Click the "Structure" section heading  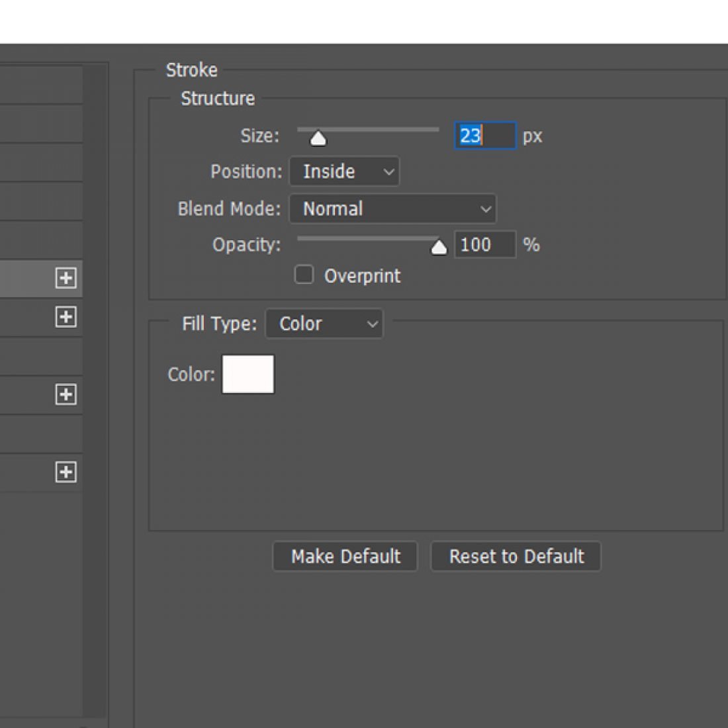pos(218,99)
